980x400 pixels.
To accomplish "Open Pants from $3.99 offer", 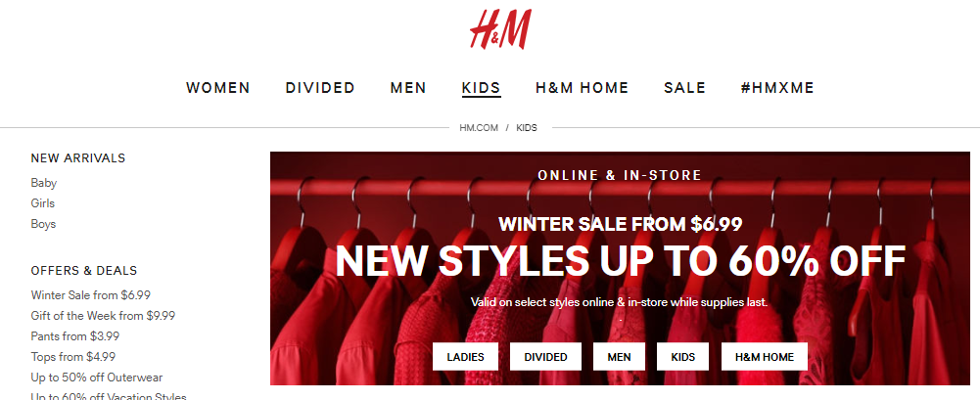I will click(x=75, y=336).
